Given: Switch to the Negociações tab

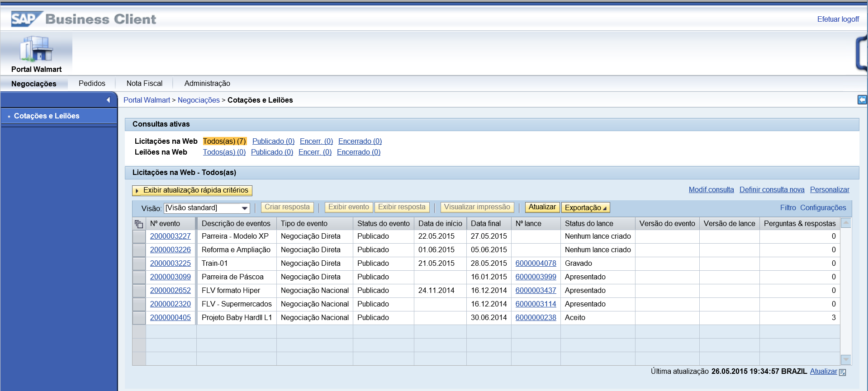Looking at the screenshot, I should (x=34, y=84).
